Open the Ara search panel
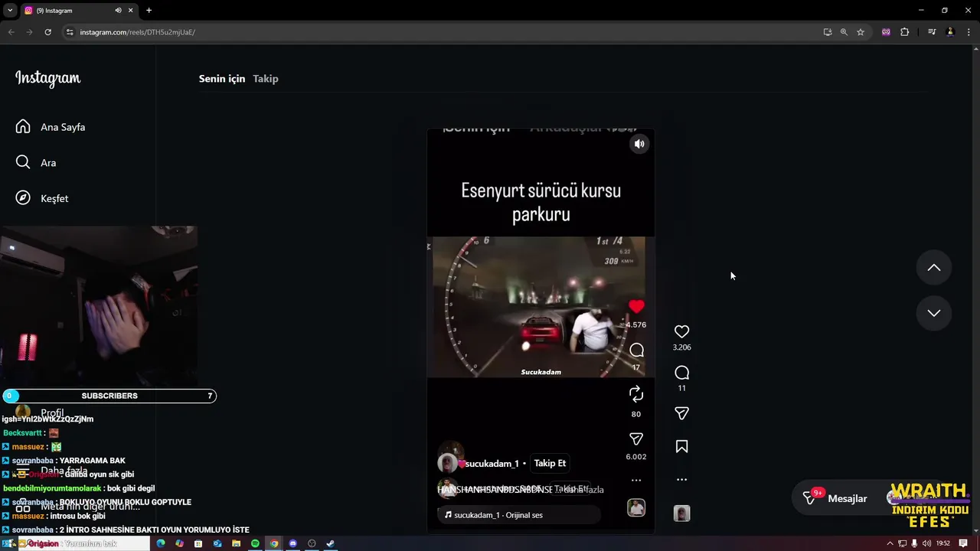The height and width of the screenshot is (551, 980). click(36, 162)
